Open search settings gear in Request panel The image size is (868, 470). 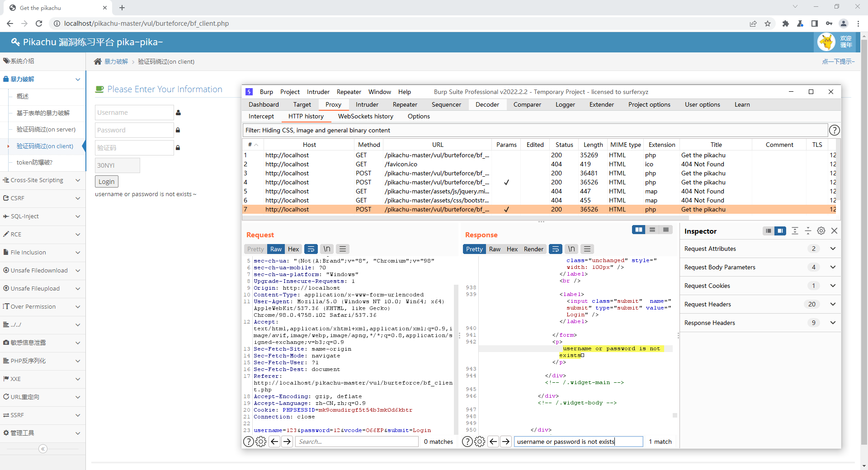point(261,442)
